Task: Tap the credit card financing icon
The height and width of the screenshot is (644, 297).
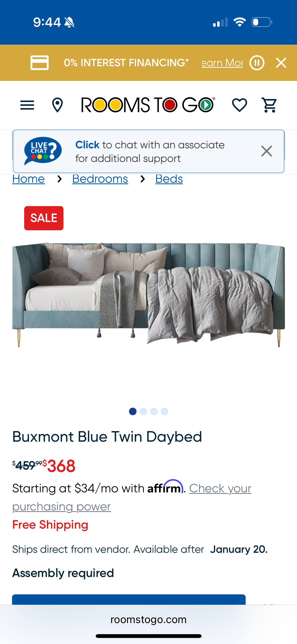Action: [40, 63]
